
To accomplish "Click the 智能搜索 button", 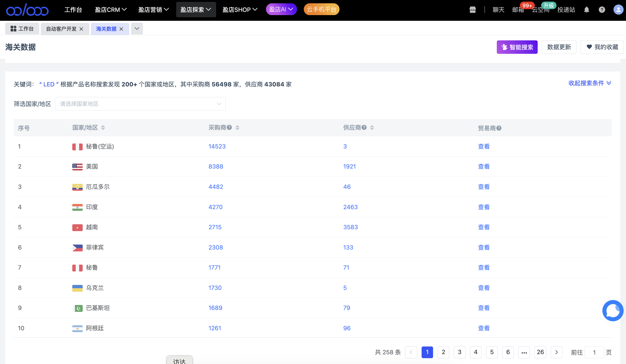I will click(517, 47).
